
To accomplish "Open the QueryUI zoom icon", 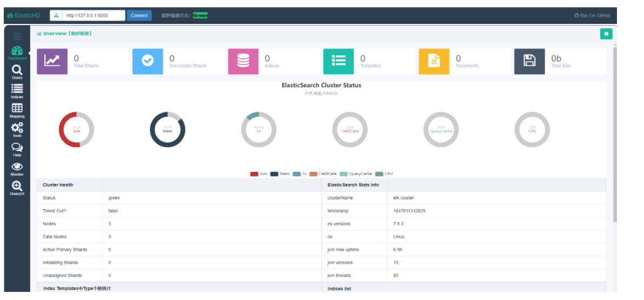I will coord(17,186).
